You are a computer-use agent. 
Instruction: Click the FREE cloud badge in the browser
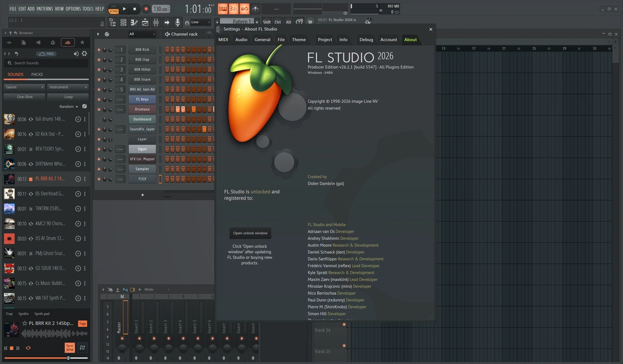click(47, 53)
